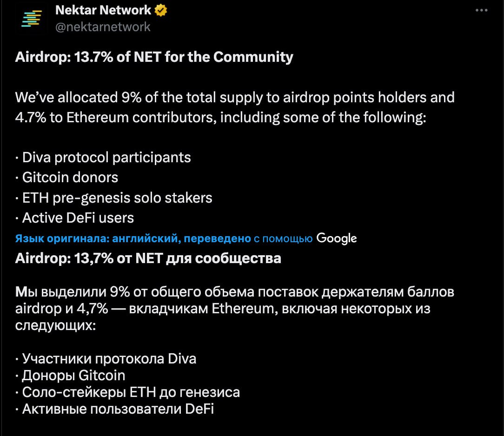Open the three-dot more options menu

point(482,10)
